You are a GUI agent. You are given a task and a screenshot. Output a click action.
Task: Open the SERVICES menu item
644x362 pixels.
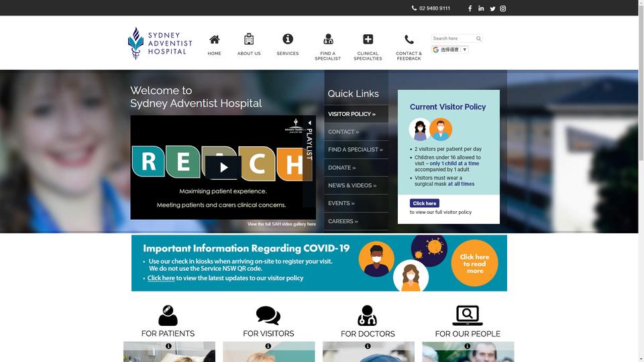[288, 54]
